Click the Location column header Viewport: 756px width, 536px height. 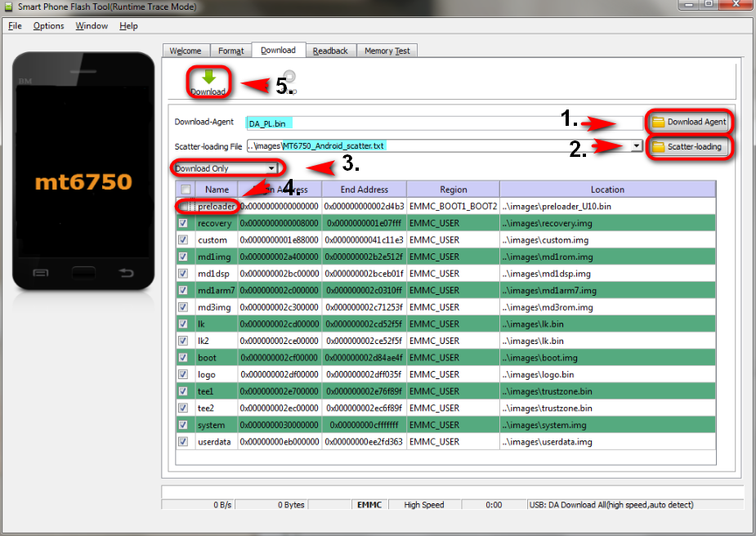pyautogui.click(x=606, y=190)
